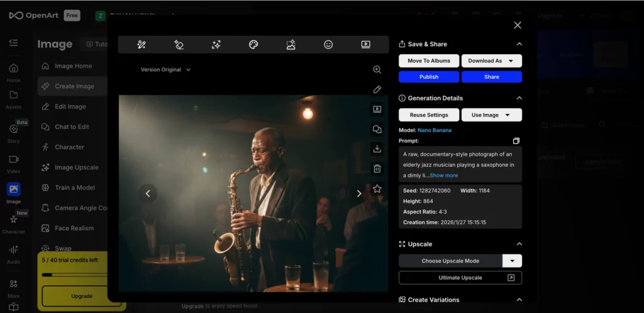Open the Version Original dropdown

coord(165,70)
